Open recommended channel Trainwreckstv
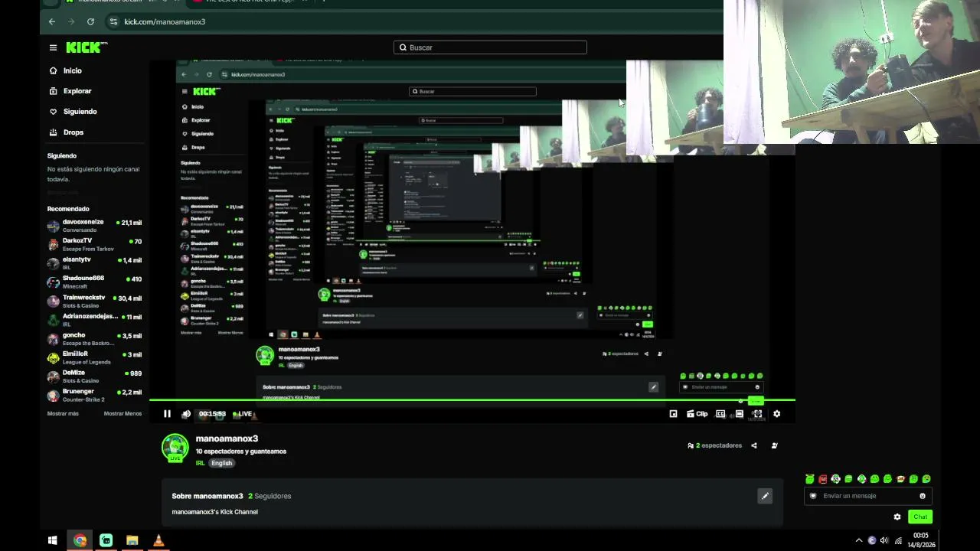The height and width of the screenshot is (551, 980). coord(94,301)
